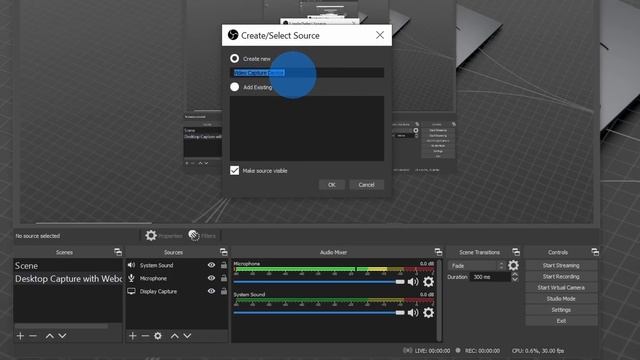Image resolution: width=640 pixels, height=360 pixels.
Task: Move scene up in Scenes list
Action: coord(49,336)
